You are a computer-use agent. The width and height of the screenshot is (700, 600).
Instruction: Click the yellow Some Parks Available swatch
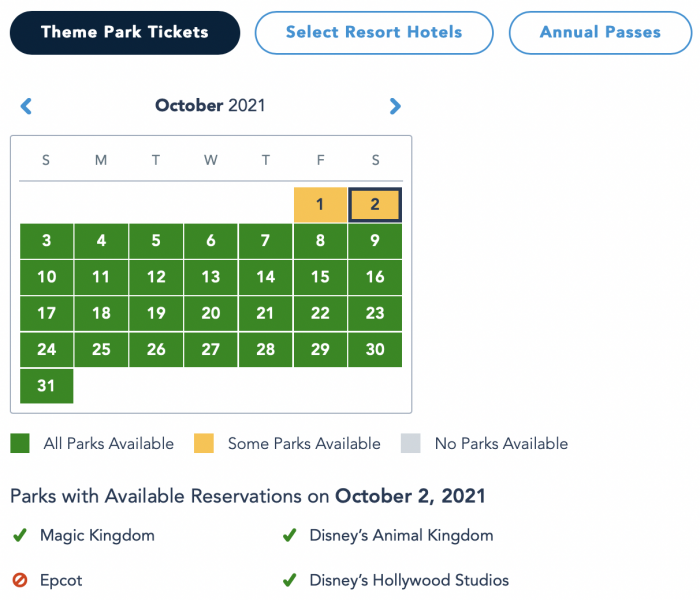click(x=204, y=443)
